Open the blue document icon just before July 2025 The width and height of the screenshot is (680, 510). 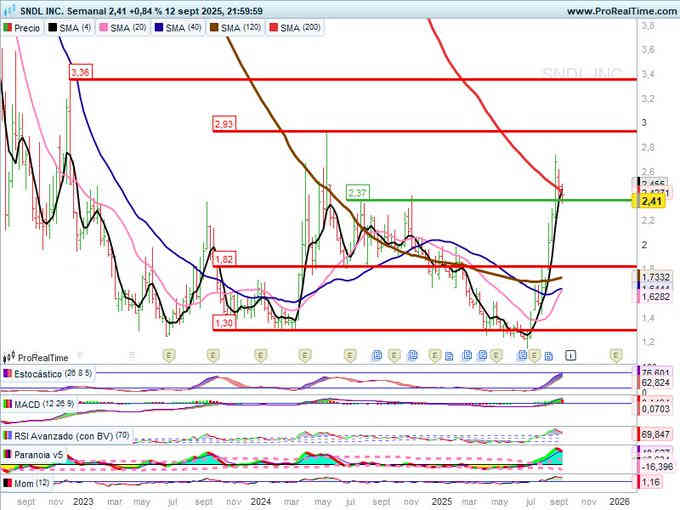pos(523,356)
